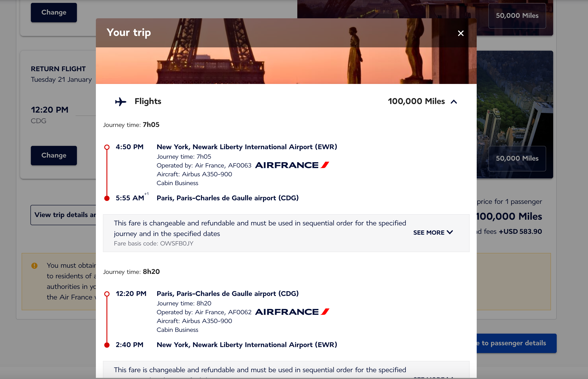Click the Air France logo for AF0063

(x=292, y=165)
